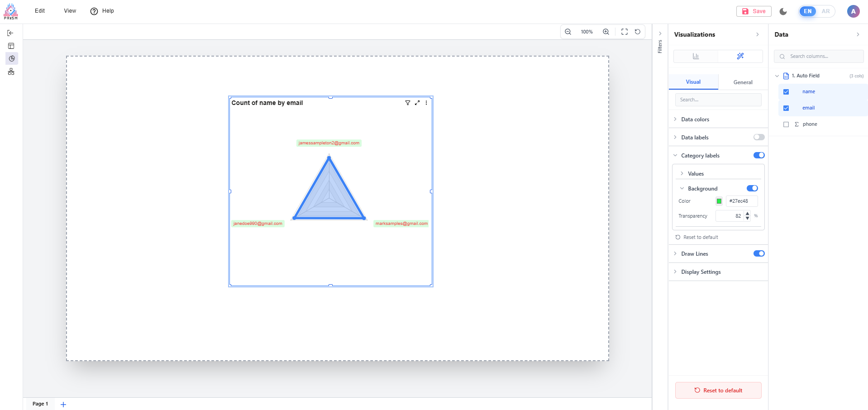The height and width of the screenshot is (410, 868).
Task: Expand the Values subsection
Action: point(696,174)
